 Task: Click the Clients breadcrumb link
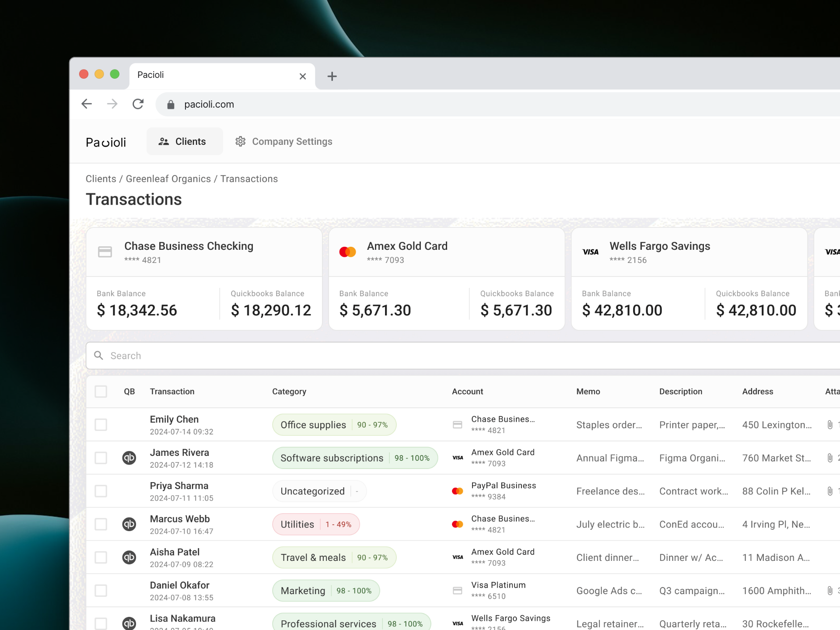click(x=101, y=179)
